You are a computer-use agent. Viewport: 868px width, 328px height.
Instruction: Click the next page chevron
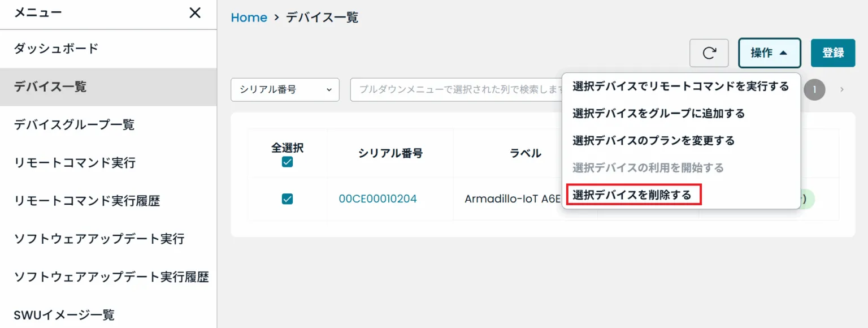pyautogui.click(x=841, y=89)
